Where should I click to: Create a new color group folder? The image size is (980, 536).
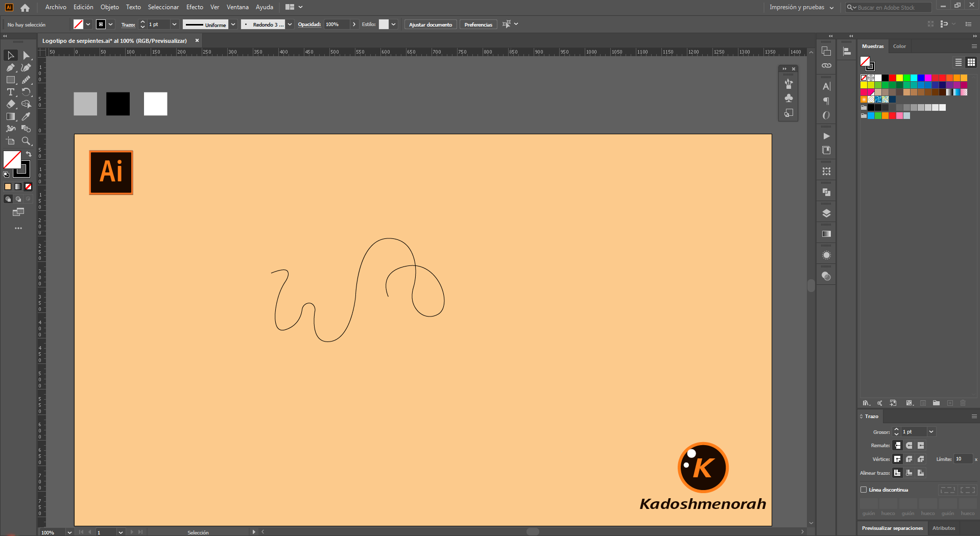point(936,403)
